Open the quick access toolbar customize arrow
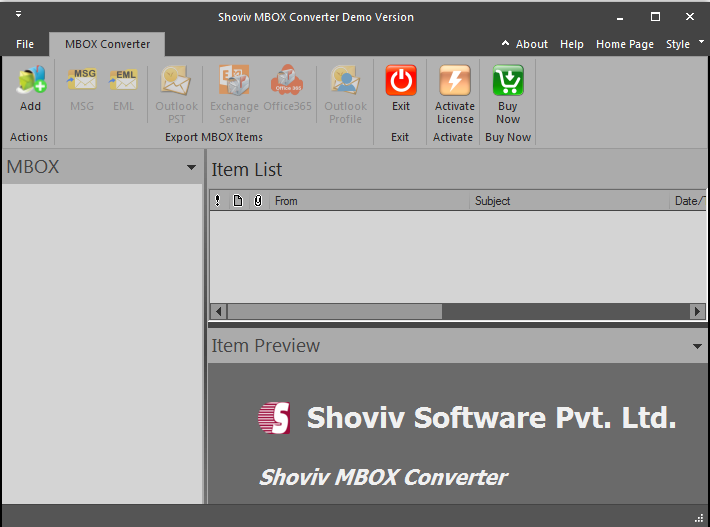The height and width of the screenshot is (527, 710). click(18, 16)
